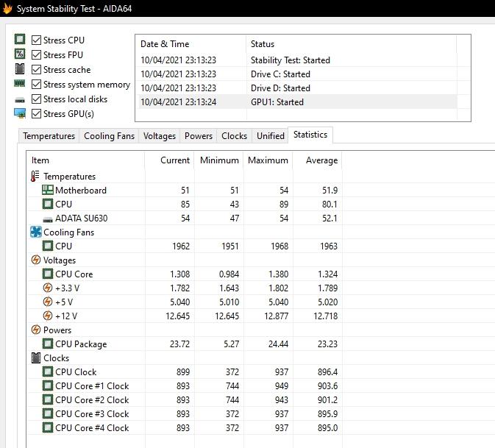Viewport: 495px width, 448px height.
Task: Disable the Stress cache checkbox
Action: click(36, 69)
